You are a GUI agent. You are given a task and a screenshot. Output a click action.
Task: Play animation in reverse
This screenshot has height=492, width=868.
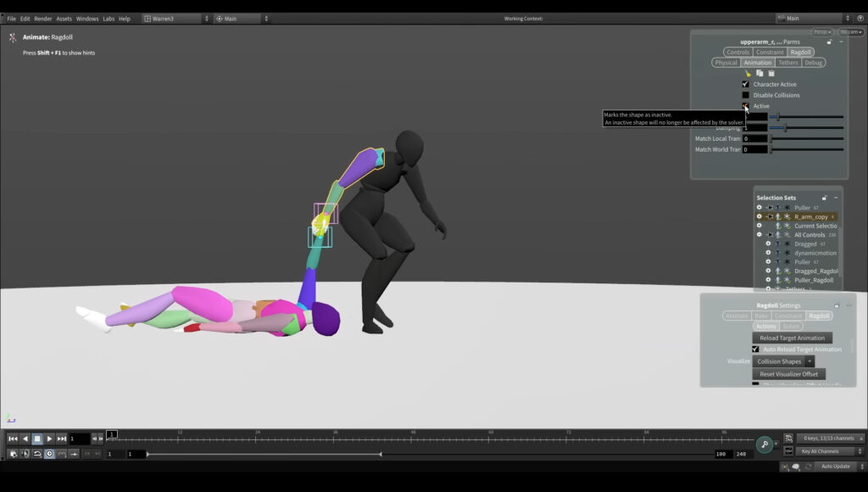pos(25,439)
